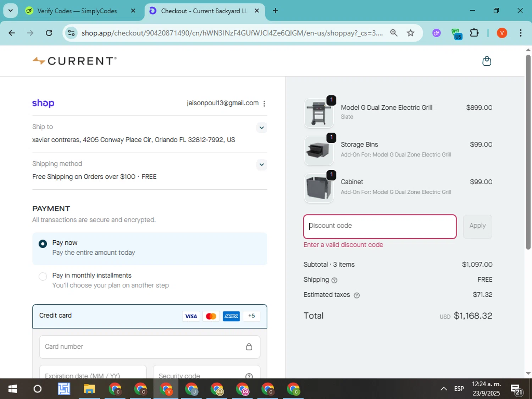
Task: Open the Chrome profile V avatar
Action: click(x=501, y=33)
